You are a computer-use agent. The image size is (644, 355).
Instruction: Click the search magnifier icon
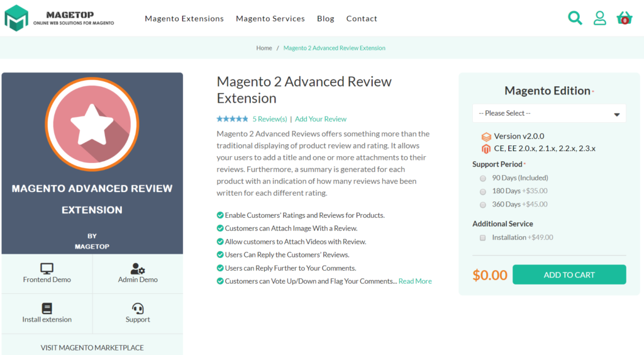pos(575,18)
